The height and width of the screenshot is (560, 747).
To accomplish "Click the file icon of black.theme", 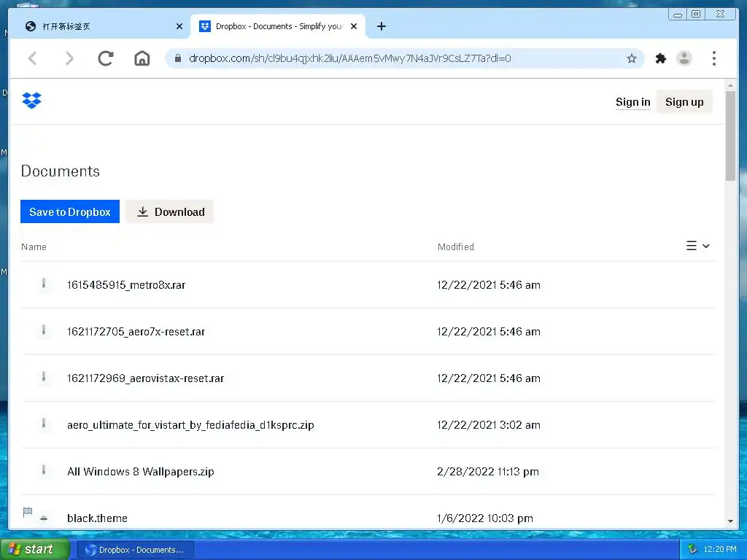I will tap(44, 518).
